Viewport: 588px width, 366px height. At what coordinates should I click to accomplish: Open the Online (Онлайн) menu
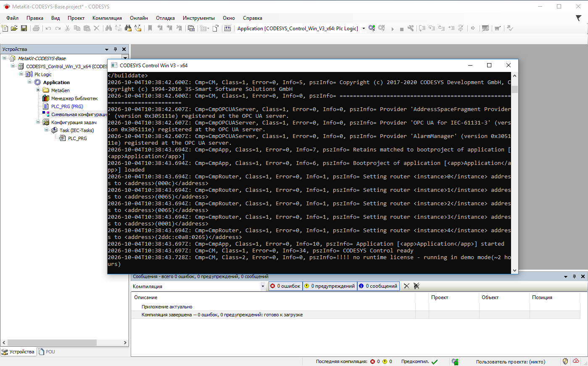[139, 18]
